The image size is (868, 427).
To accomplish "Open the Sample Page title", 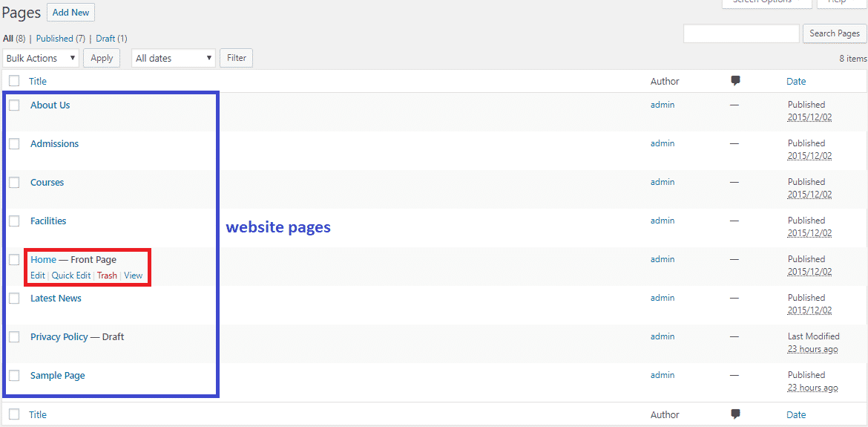I will coord(58,375).
